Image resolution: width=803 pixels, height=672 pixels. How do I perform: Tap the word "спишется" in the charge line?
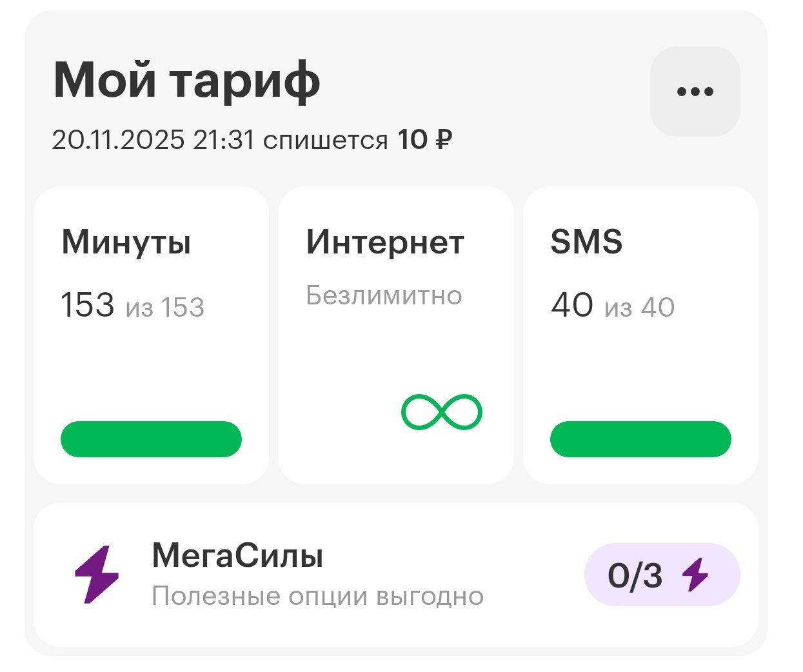(325, 140)
